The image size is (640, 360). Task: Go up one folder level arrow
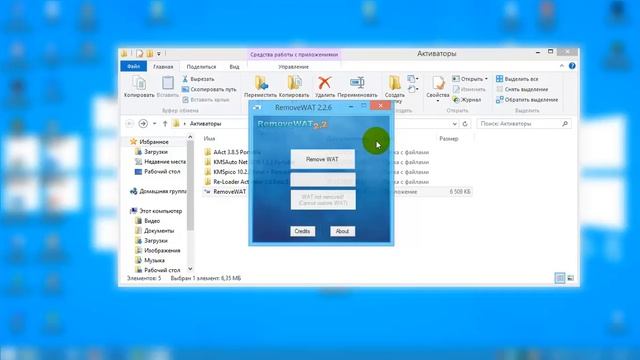165,123
